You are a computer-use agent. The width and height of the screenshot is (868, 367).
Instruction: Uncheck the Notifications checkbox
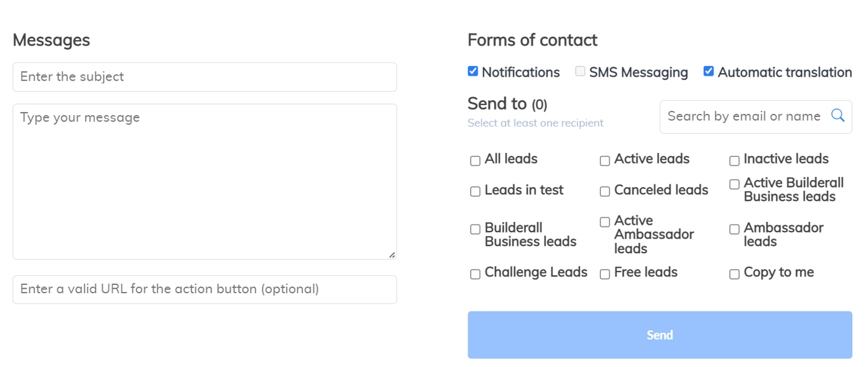473,71
